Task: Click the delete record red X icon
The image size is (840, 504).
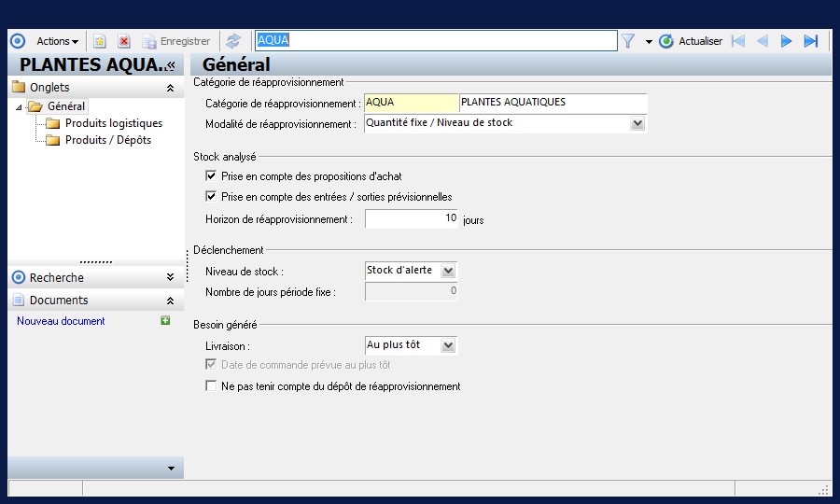Action: pyautogui.click(x=124, y=41)
